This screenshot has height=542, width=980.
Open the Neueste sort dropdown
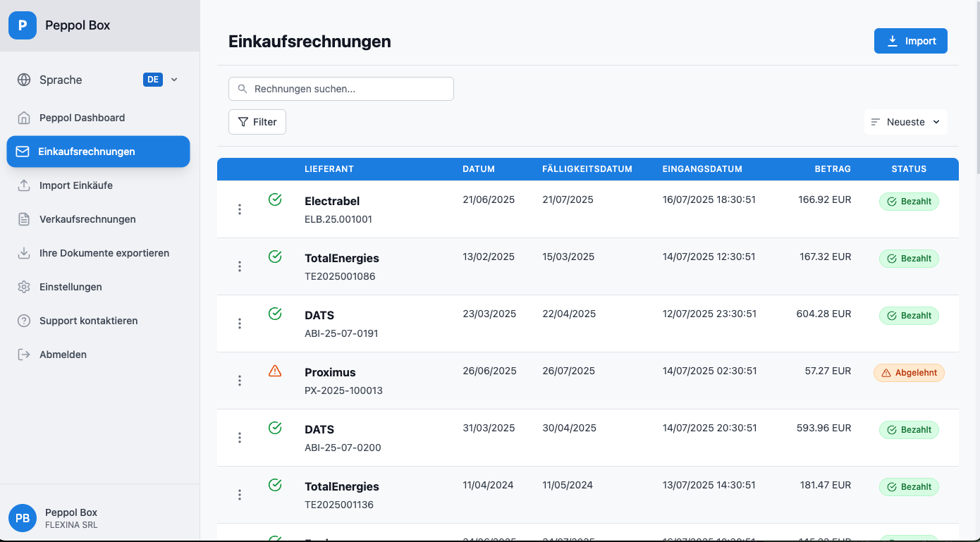[x=905, y=122]
